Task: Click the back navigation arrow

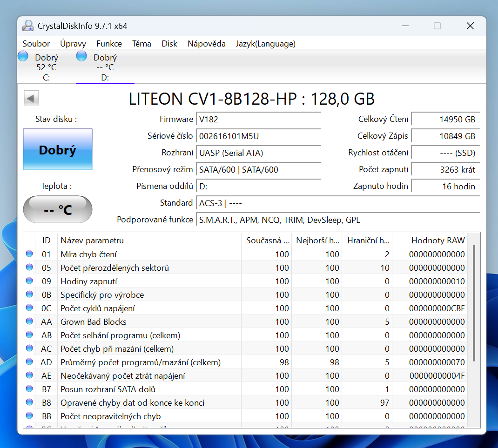Action: (x=31, y=98)
